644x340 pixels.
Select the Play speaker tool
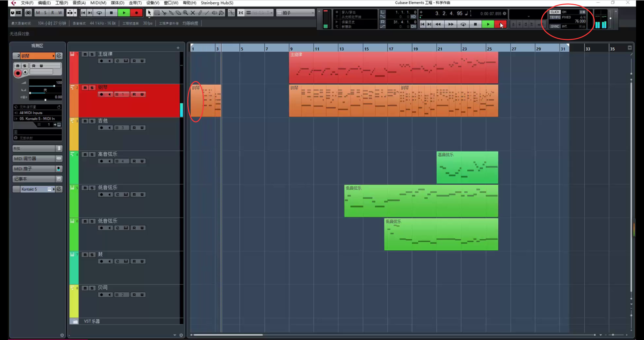(x=214, y=13)
